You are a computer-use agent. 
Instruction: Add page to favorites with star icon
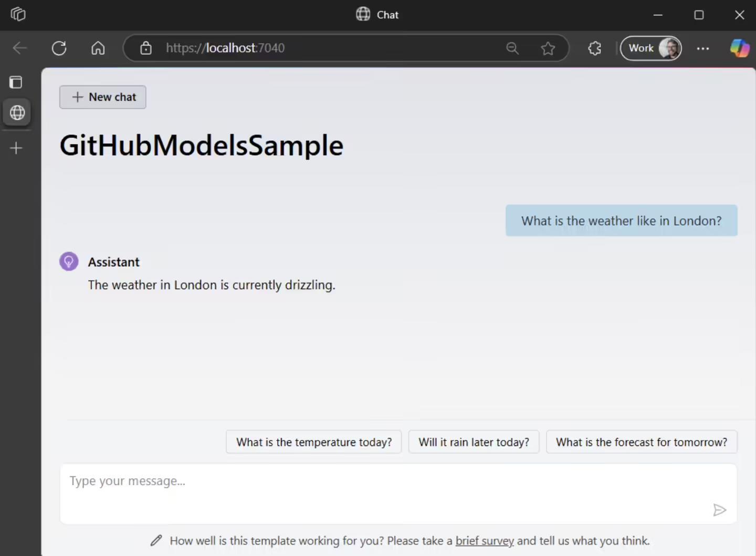[x=548, y=48]
